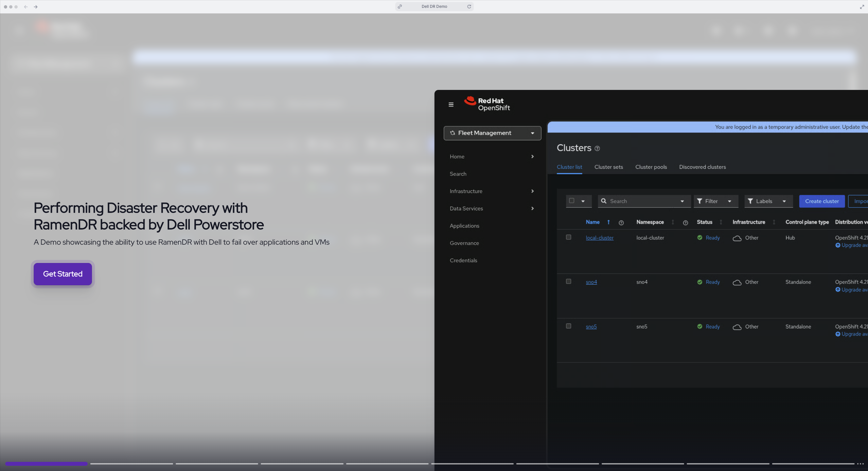Click the first purple progress segment
868x471 pixels.
coord(46,464)
